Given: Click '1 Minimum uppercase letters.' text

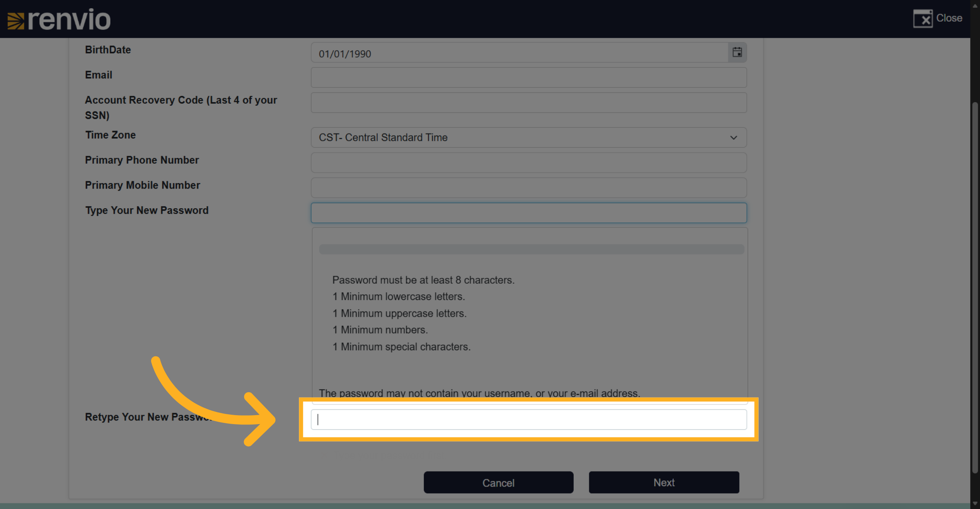Looking at the screenshot, I should click(x=400, y=313).
